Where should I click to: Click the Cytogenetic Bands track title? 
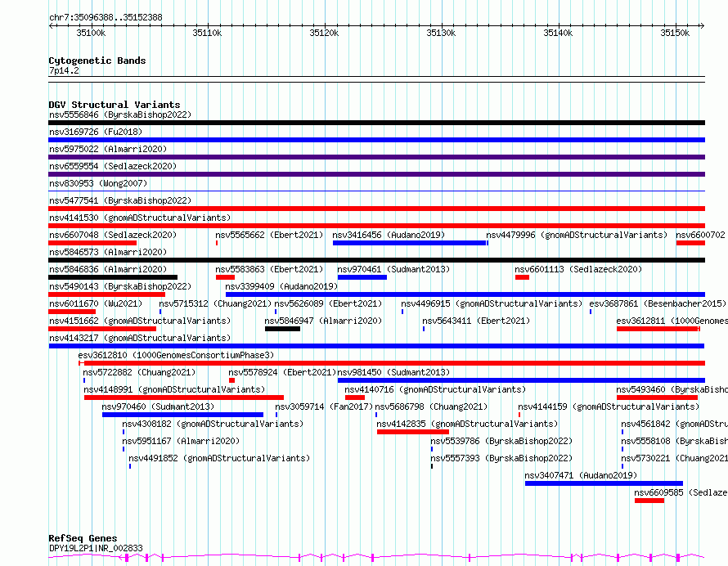[97, 61]
